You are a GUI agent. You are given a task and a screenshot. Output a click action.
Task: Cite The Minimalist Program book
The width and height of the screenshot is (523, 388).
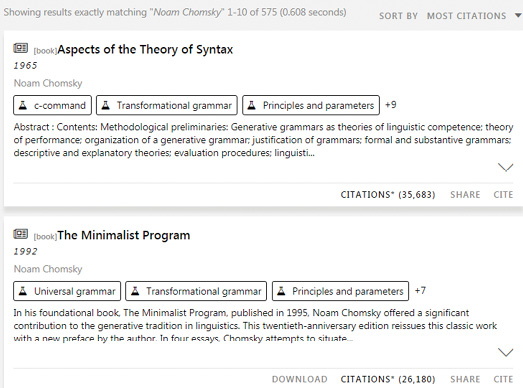[x=503, y=379]
